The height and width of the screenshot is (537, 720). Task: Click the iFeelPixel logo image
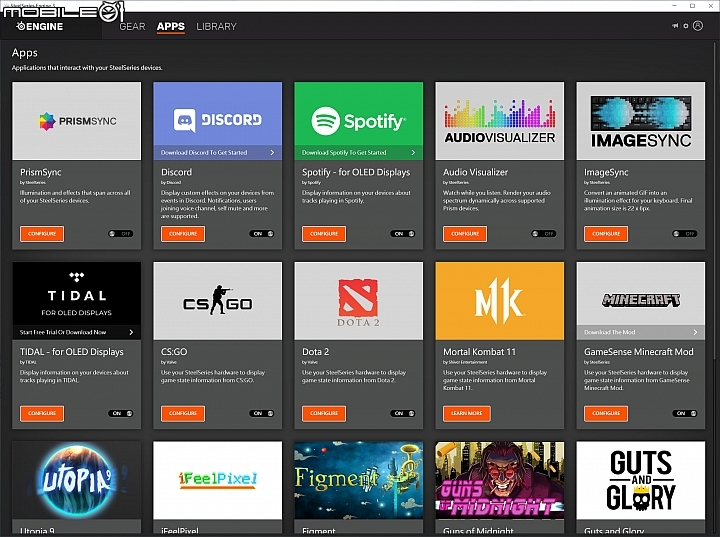tap(218, 480)
